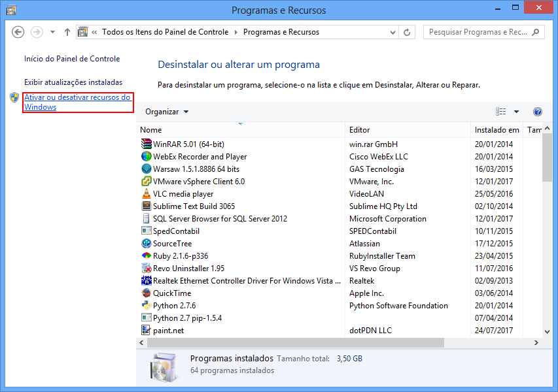Click the refresh button in address bar
Viewport: 558px width, 392px height.
[407, 33]
